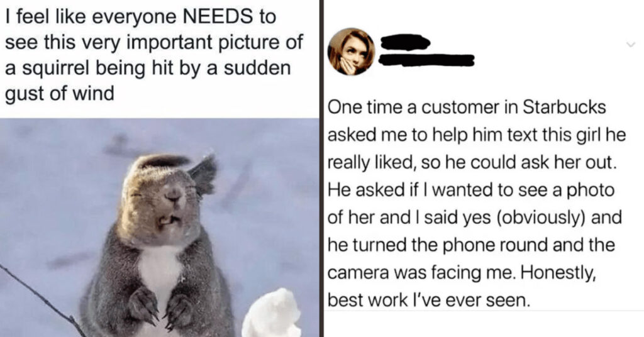Expand the tweet options chevron arrow

tap(630, 45)
